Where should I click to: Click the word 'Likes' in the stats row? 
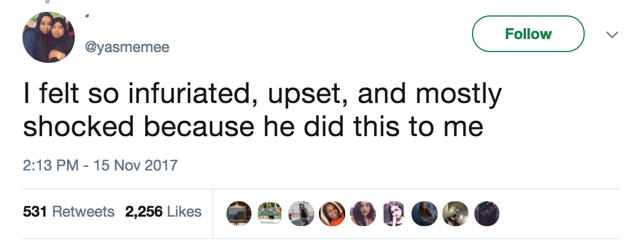184,211
